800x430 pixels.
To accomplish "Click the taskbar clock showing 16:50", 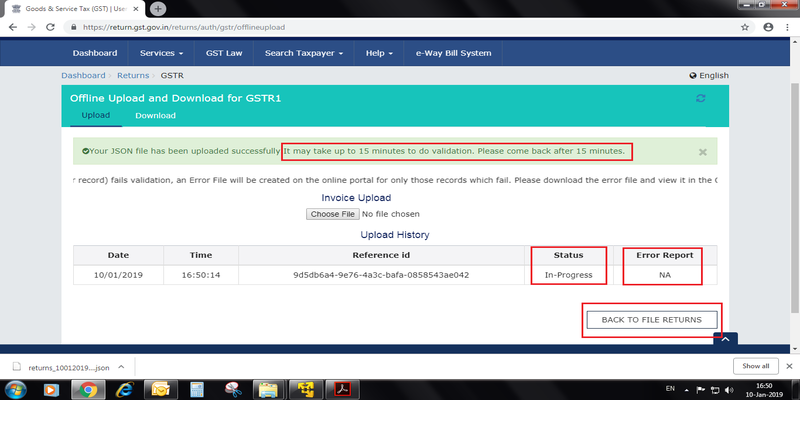I will coord(764,390).
